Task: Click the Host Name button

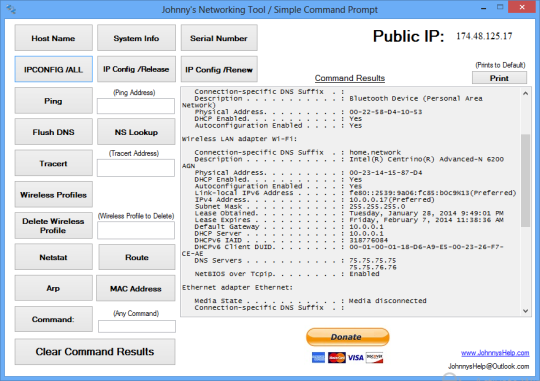Action: click(53, 38)
